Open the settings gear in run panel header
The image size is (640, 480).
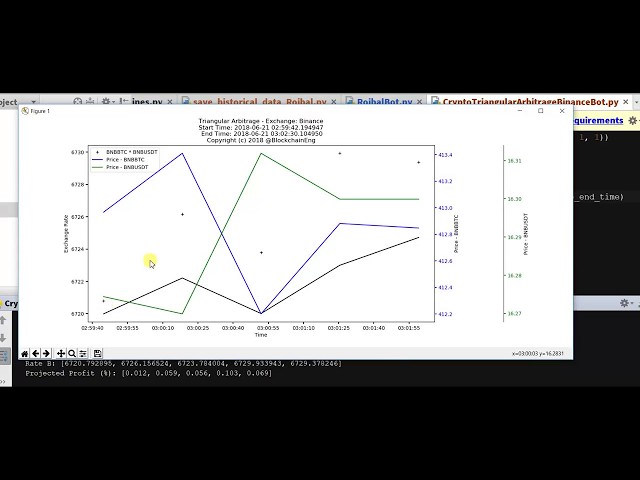pos(624,303)
